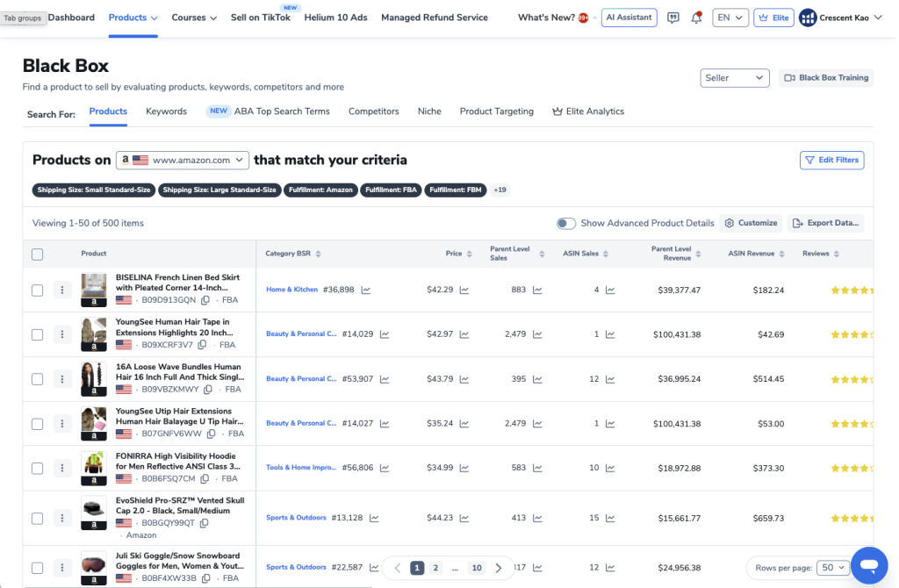Switch to the Keywords tab
Image resolution: width=899 pixels, height=588 pixels.
pyautogui.click(x=166, y=111)
